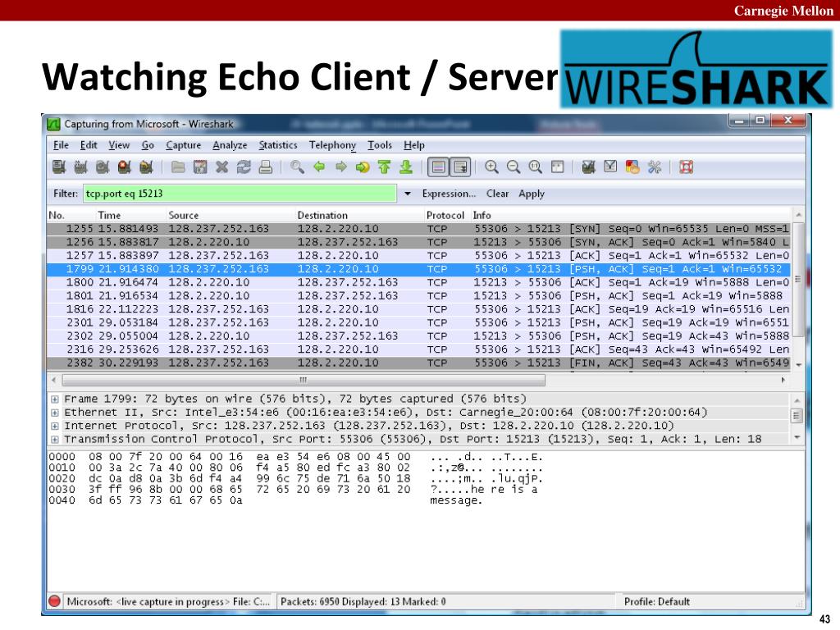The image size is (840, 630).
Task: Expand the Internet Protocol details node
Action: click(55, 426)
